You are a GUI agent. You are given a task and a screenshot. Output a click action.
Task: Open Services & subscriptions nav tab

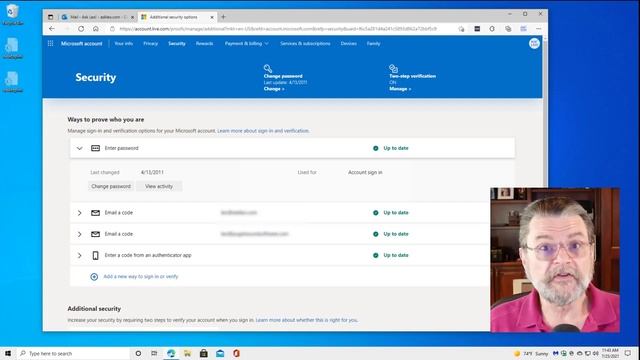305,43
